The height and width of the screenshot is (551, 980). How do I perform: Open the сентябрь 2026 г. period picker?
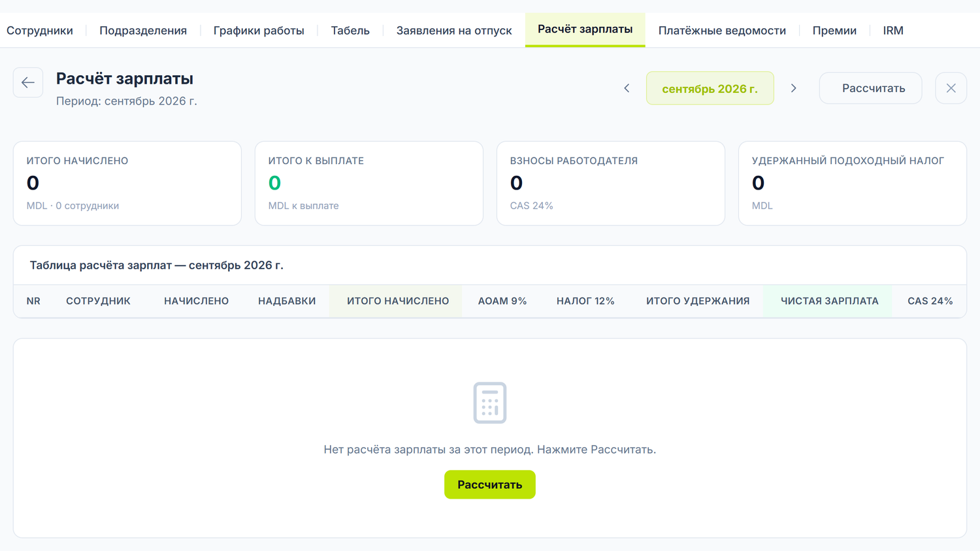coord(710,88)
